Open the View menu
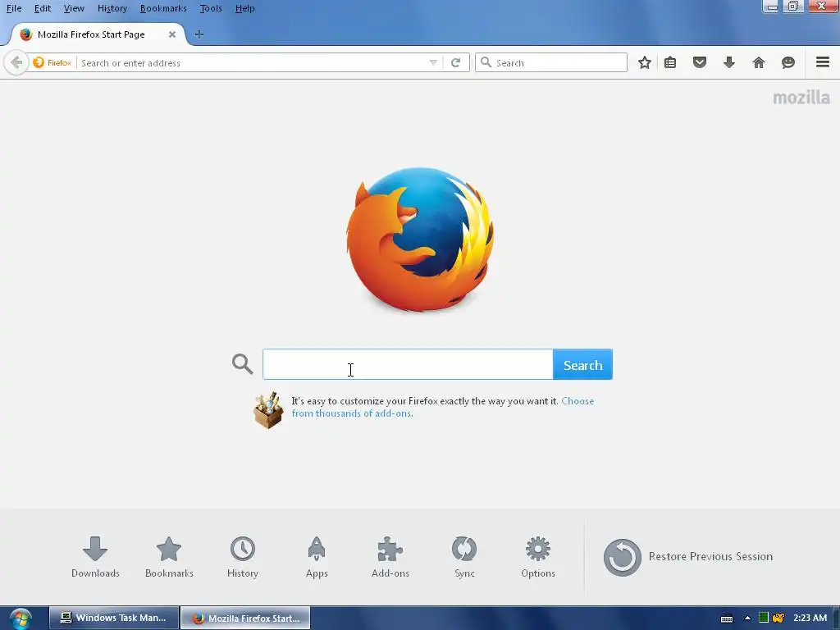The image size is (840, 630). [x=74, y=8]
